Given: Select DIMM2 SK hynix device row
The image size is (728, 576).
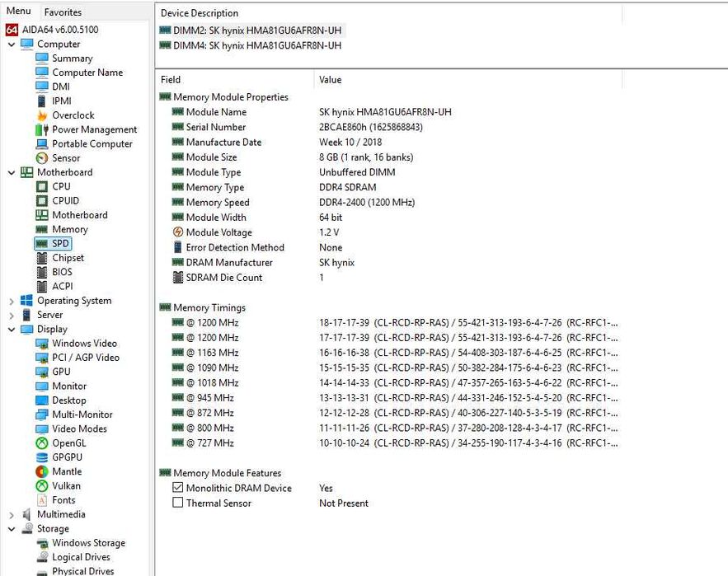Looking at the screenshot, I should pyautogui.click(x=251, y=30).
